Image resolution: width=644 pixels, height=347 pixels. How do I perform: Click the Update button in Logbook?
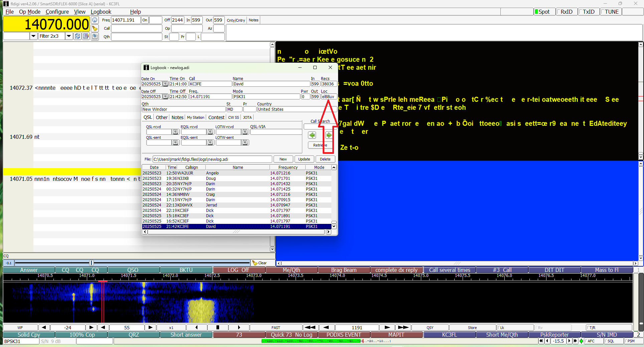click(x=304, y=159)
